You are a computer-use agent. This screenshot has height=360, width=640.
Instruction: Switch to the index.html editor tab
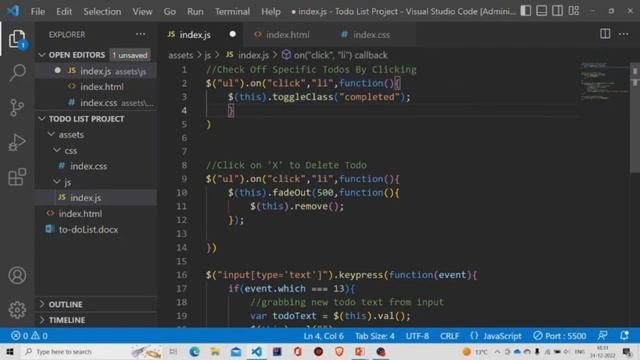(x=287, y=35)
